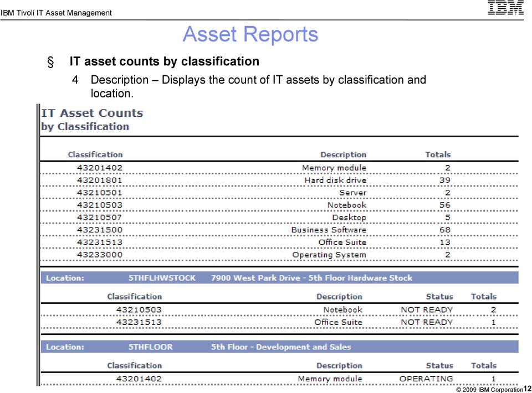Click 43231513 under 5THFLHWSTOCK location
Screen dimensions: 532x393
[139, 322]
